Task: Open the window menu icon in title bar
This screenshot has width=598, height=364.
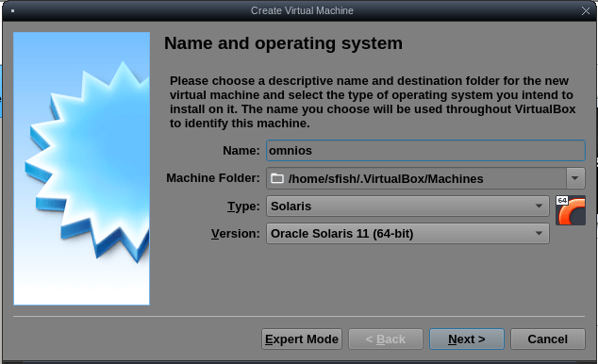Action: pos(12,11)
